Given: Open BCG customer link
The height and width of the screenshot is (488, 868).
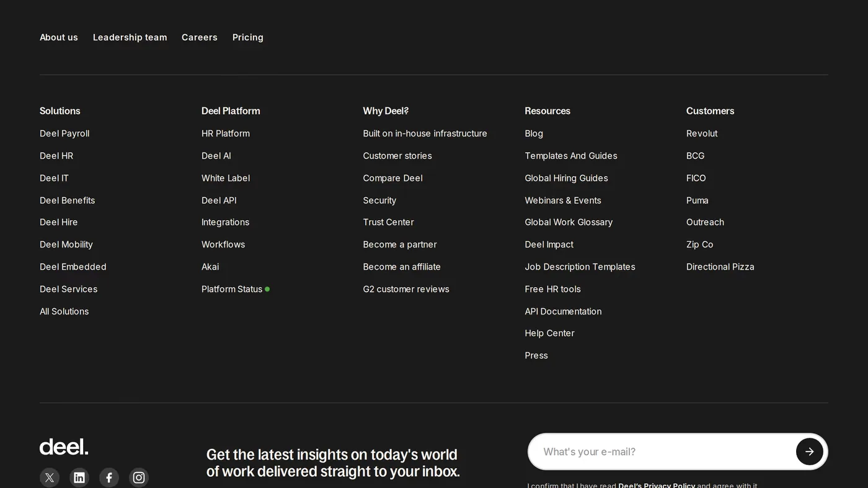Looking at the screenshot, I should tap(695, 156).
